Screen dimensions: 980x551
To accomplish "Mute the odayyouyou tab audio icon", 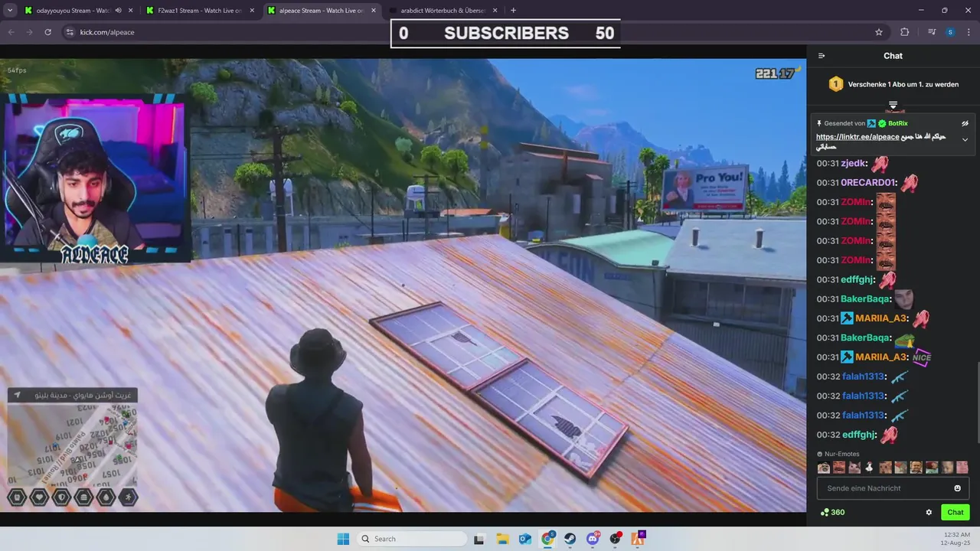I will click(x=118, y=11).
